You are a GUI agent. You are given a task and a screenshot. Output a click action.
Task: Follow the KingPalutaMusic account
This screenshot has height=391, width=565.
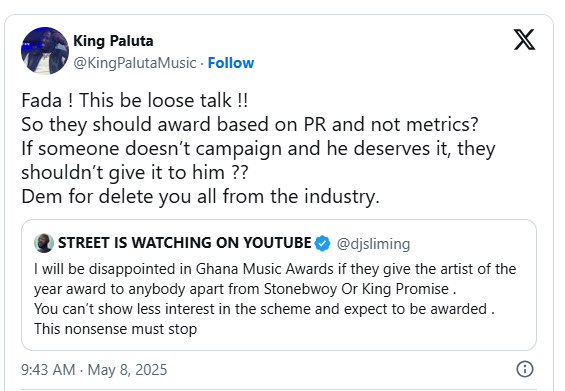coord(231,63)
